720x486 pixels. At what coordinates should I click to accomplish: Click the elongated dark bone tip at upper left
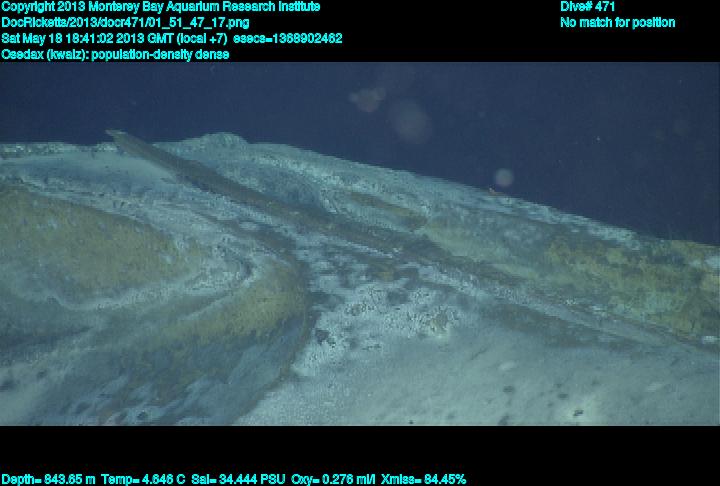[118, 135]
